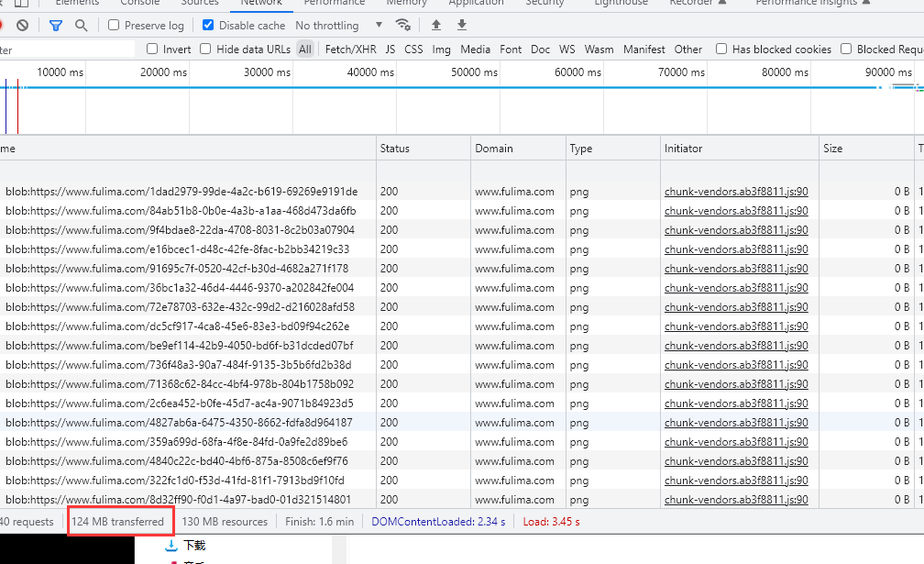Select request blob 736f48a3-90a7-484f
This screenshot has height=564, width=924.
(179, 365)
